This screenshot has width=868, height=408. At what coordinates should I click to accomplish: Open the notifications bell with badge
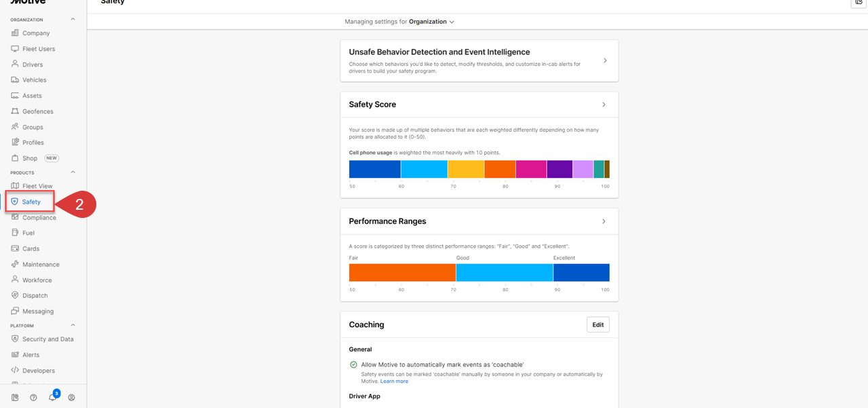click(53, 397)
